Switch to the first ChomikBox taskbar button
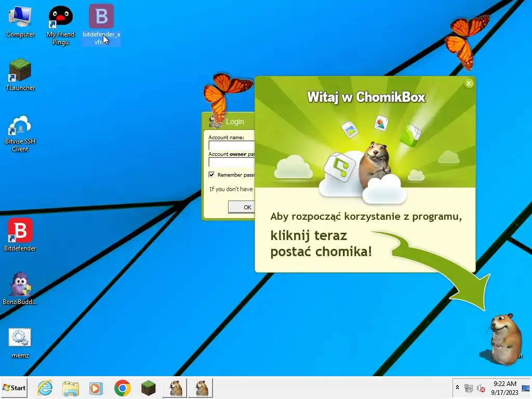Screen dimensions: 532x399 (175, 388)
